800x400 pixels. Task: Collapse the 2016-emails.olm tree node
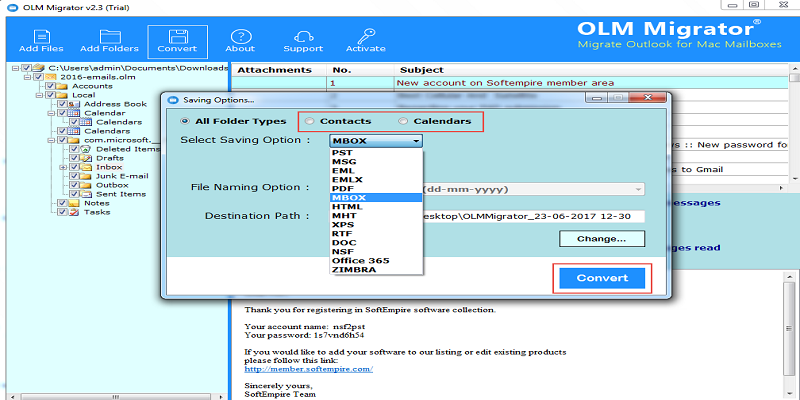coord(27,77)
